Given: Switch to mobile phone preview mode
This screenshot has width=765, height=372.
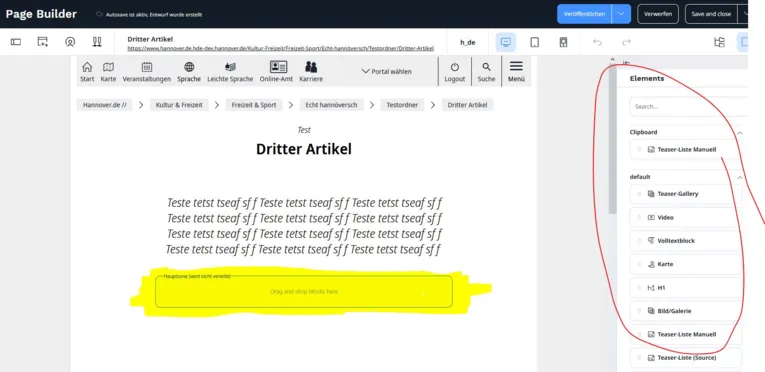Looking at the screenshot, I should pos(564,42).
